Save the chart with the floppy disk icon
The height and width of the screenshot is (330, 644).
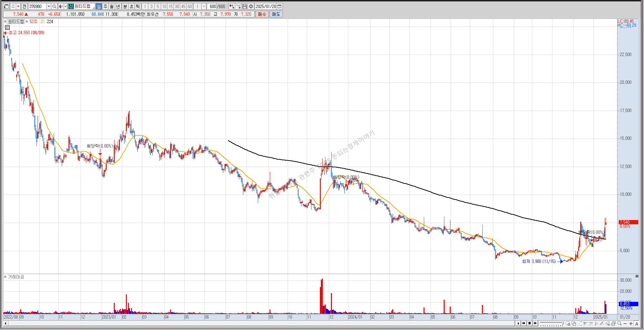(245, 6)
